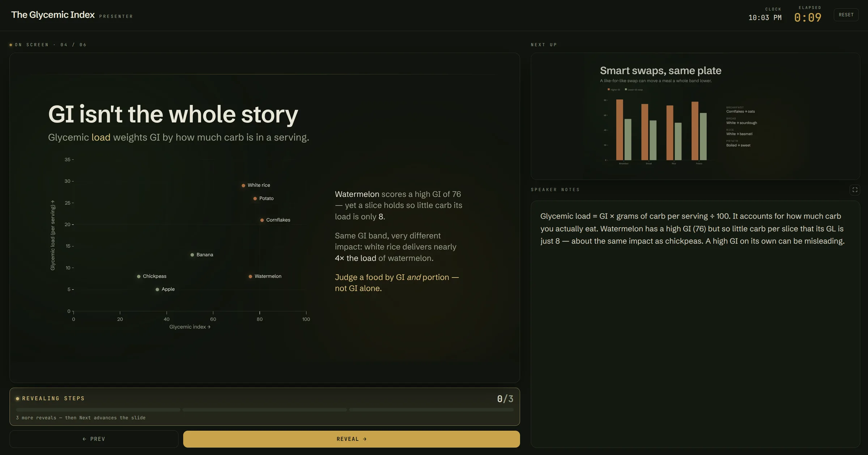Screen dimensions: 868x455
Task: Select the Cornflakes data point
Action: [262, 220]
